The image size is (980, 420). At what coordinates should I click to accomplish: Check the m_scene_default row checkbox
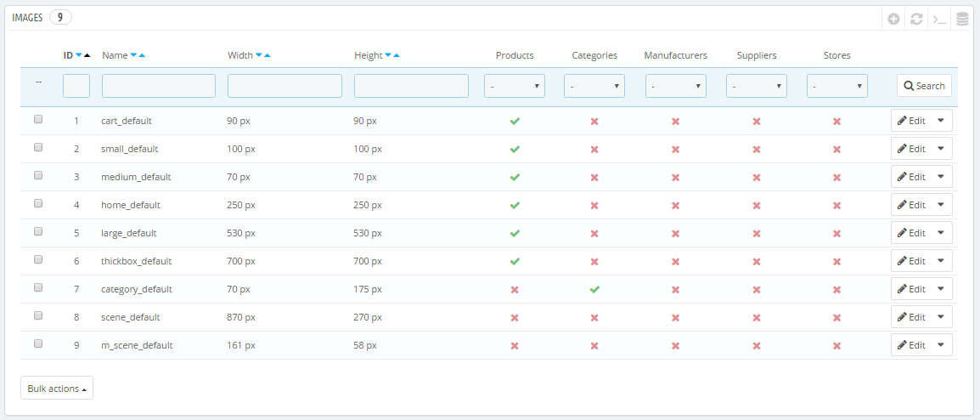pos(38,343)
